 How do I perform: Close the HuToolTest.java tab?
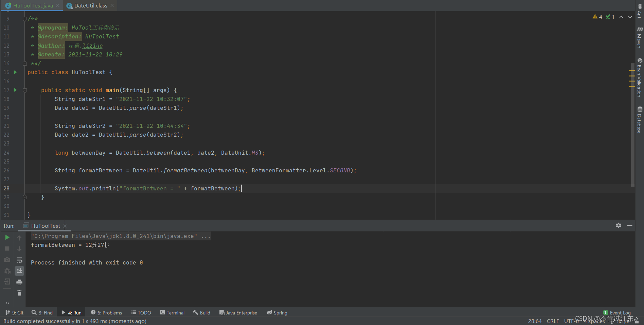tap(58, 5)
